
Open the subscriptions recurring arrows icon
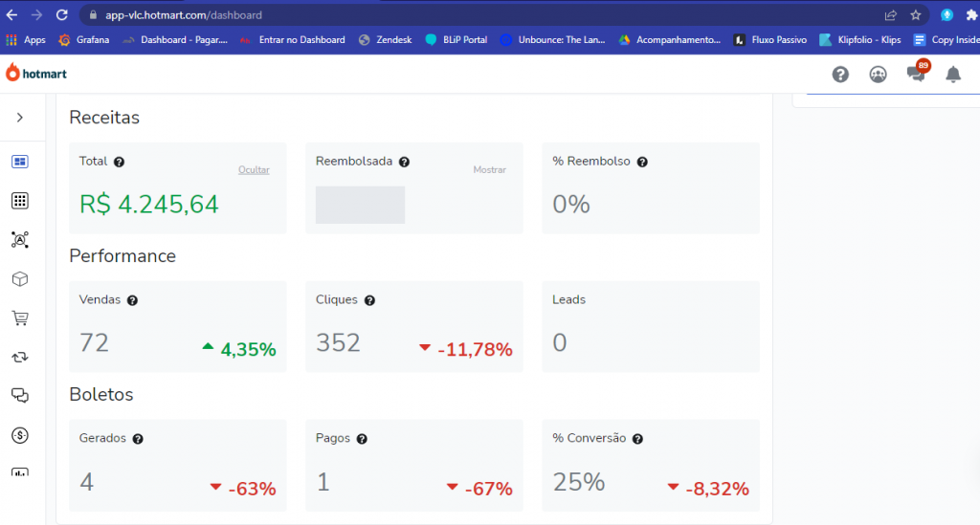click(20, 357)
